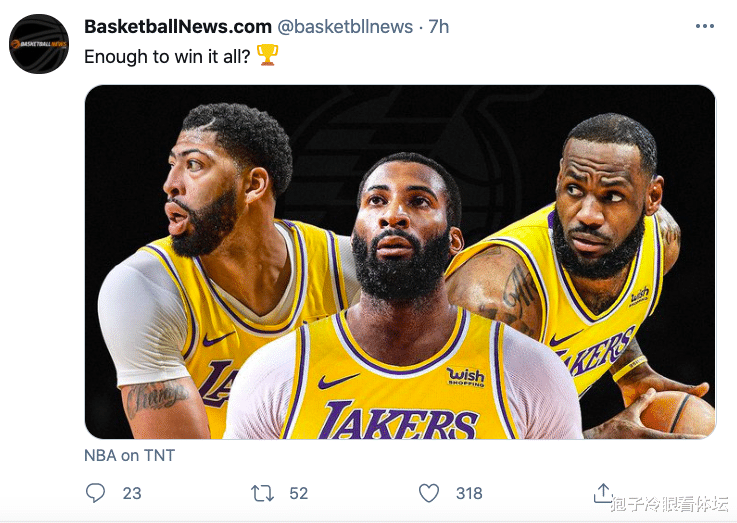Toggle the retweet arrows icon
Screen dimensions: 737x523
tap(263, 493)
